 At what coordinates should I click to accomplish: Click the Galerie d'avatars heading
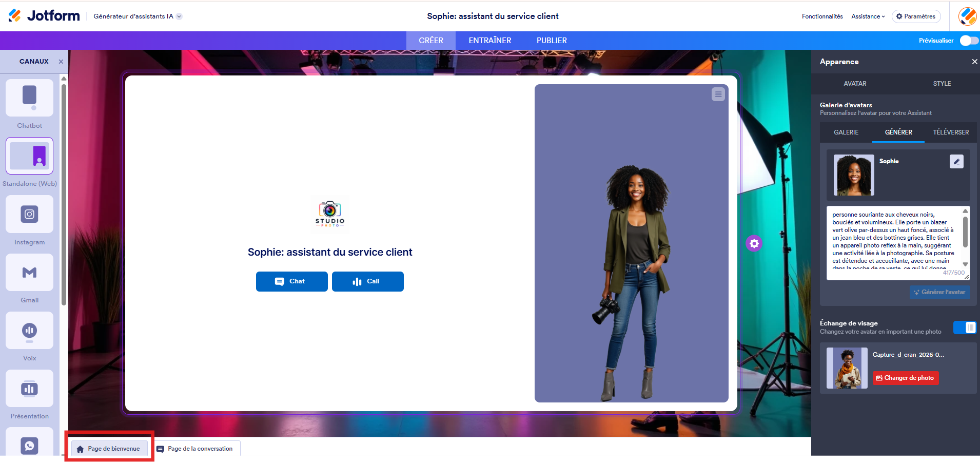[x=846, y=105]
